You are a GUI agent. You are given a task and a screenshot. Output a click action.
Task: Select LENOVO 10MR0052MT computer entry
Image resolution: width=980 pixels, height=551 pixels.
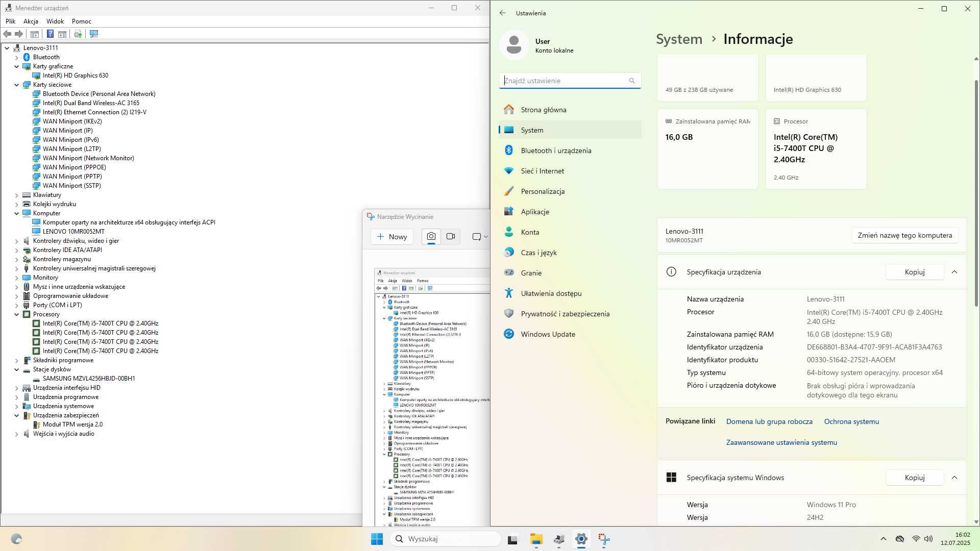click(x=73, y=232)
